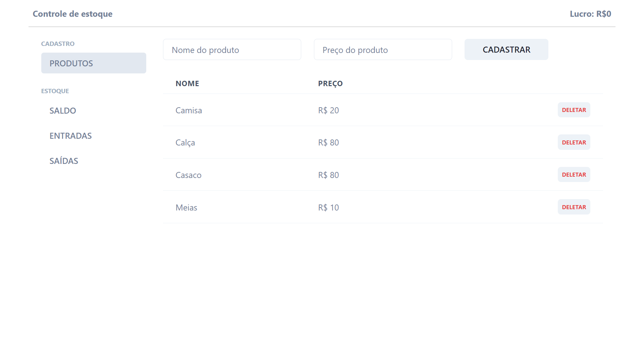The width and height of the screenshot is (644, 362).
Task: Delete the Camisa product
Action: pyautogui.click(x=574, y=110)
